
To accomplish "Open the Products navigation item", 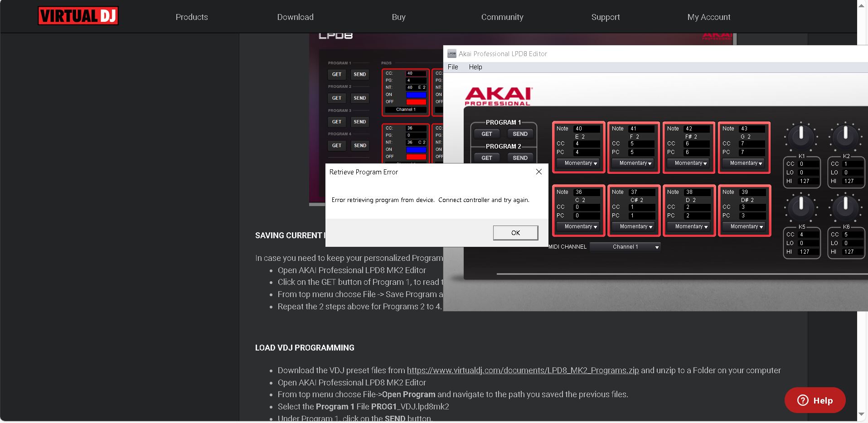I will point(192,17).
